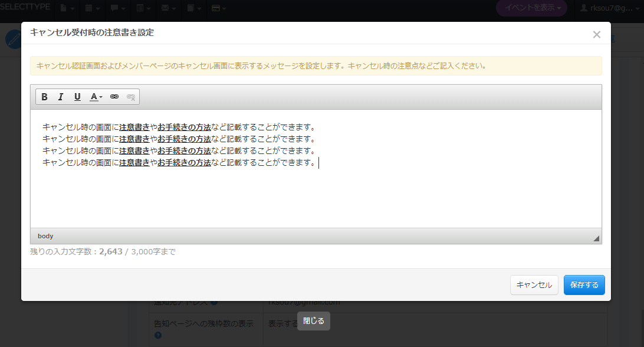644x347 pixels.
Task: Click the SELECTTYPE logo
Action: (x=25, y=7)
